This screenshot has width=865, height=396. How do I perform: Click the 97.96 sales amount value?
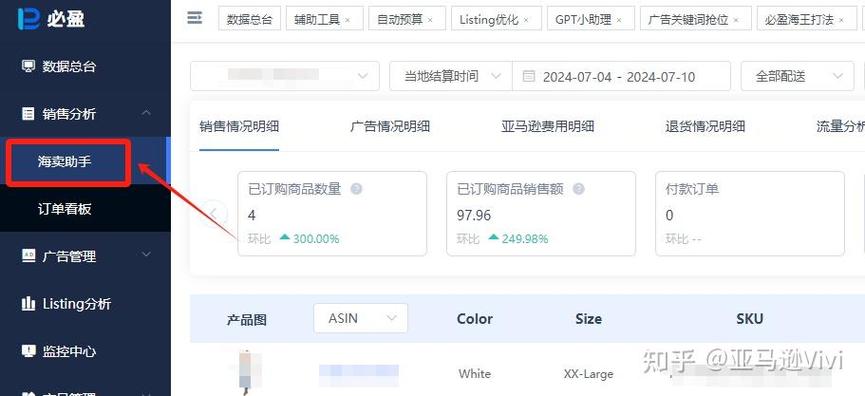[473, 215]
